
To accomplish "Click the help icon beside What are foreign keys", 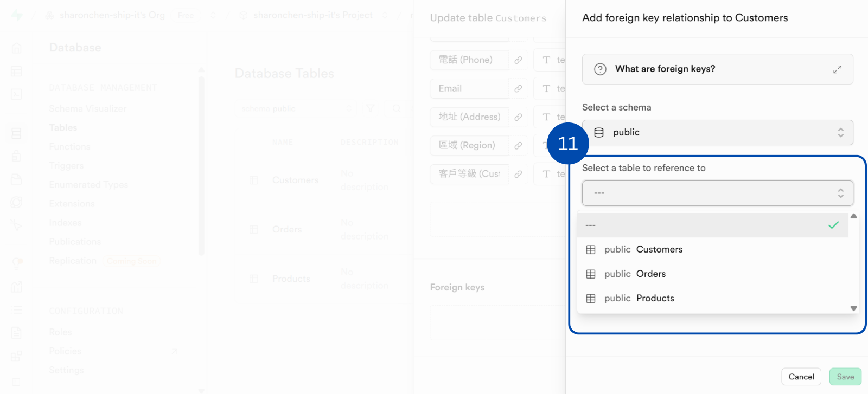I will point(600,69).
